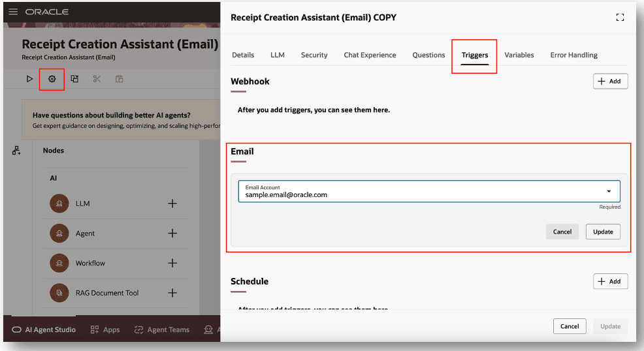
Task: Open the Variables tab
Action: [519, 55]
